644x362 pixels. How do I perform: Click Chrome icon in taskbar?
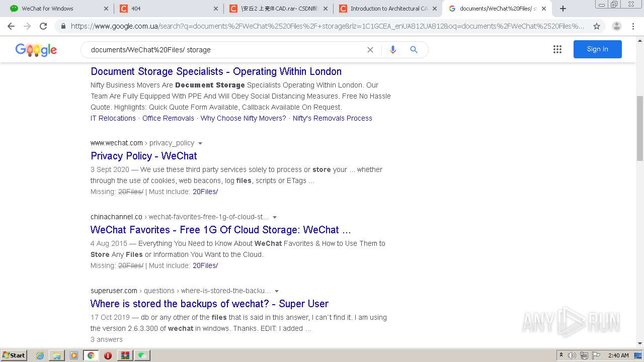pyautogui.click(x=91, y=355)
